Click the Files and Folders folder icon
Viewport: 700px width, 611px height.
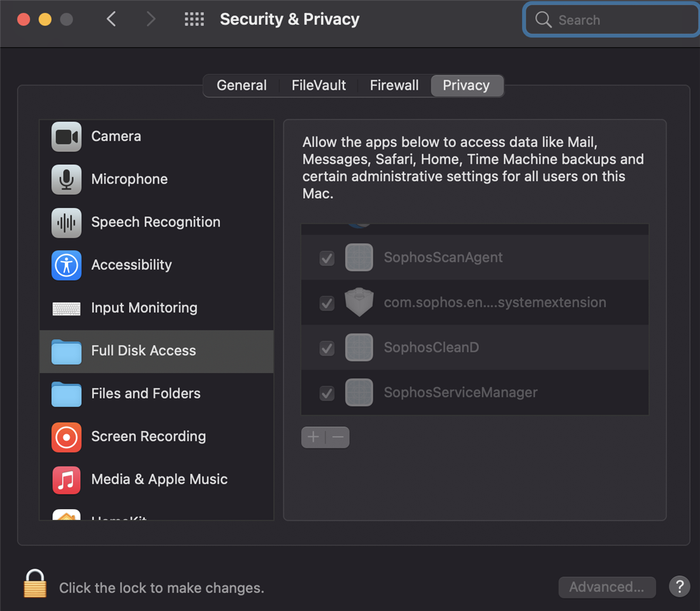(x=66, y=394)
